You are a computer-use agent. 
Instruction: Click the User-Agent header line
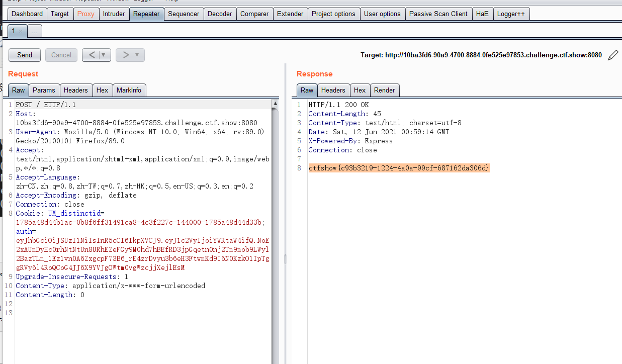tap(140, 136)
